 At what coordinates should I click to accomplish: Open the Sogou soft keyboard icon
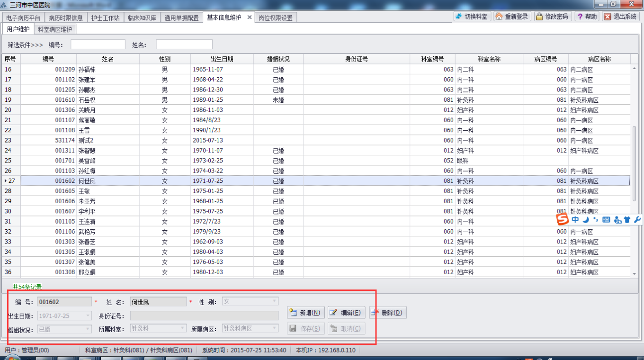pyautogui.click(x=606, y=220)
